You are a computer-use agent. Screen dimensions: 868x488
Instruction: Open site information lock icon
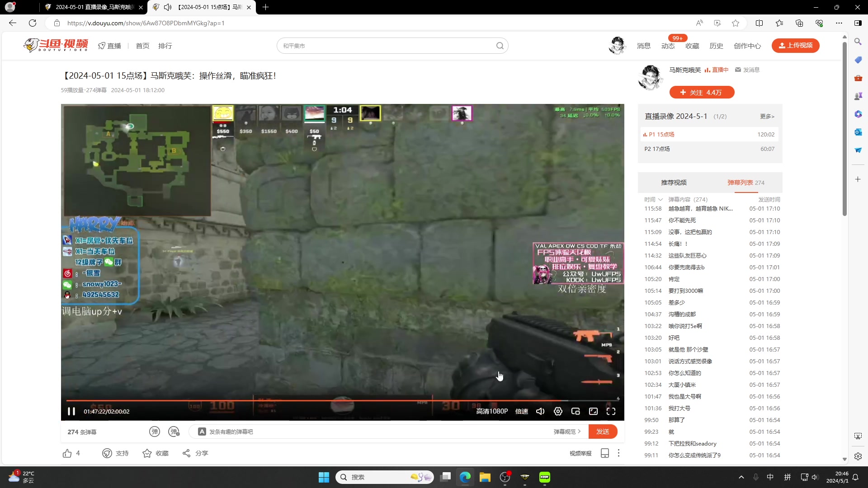tap(57, 23)
